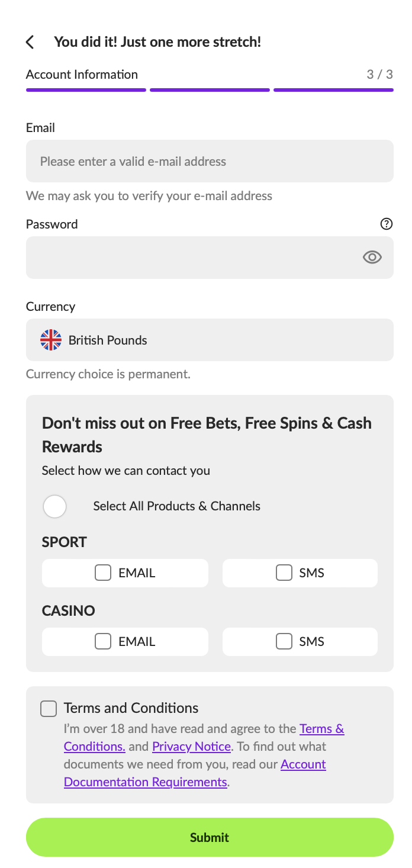
Task: Agree to the Terms and Conditions checkbox
Action: (x=48, y=708)
